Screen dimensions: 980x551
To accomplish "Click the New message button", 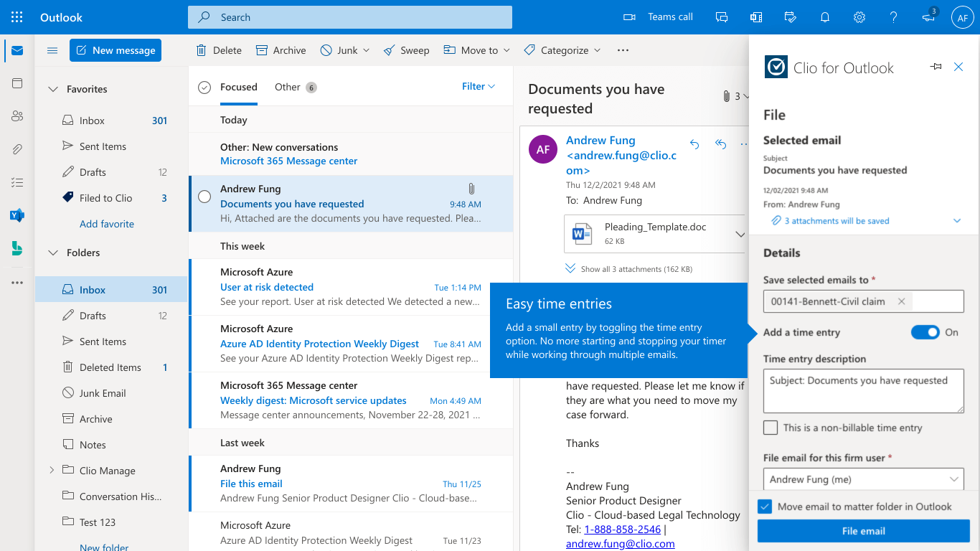I will (116, 50).
